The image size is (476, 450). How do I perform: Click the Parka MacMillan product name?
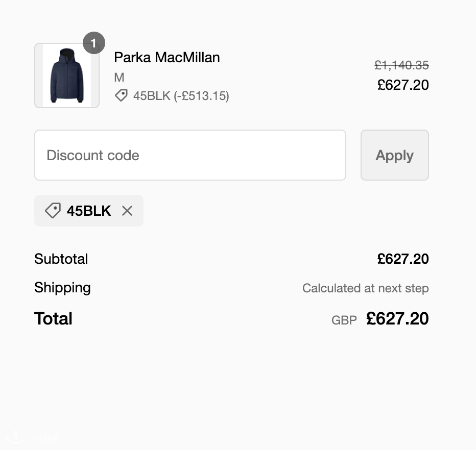[167, 57]
